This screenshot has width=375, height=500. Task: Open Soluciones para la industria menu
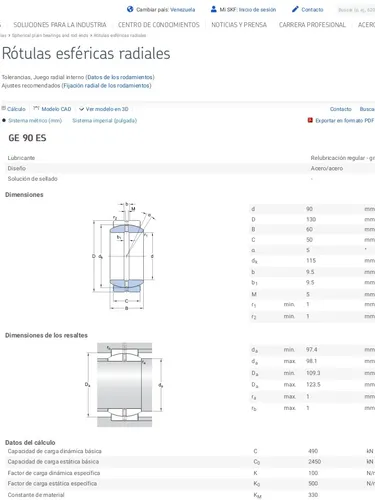60,25
